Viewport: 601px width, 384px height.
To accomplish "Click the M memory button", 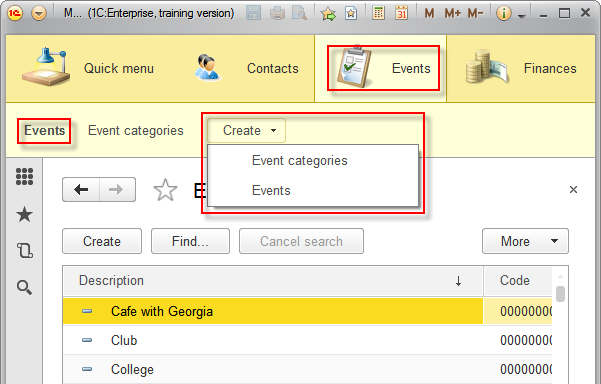I will (429, 13).
